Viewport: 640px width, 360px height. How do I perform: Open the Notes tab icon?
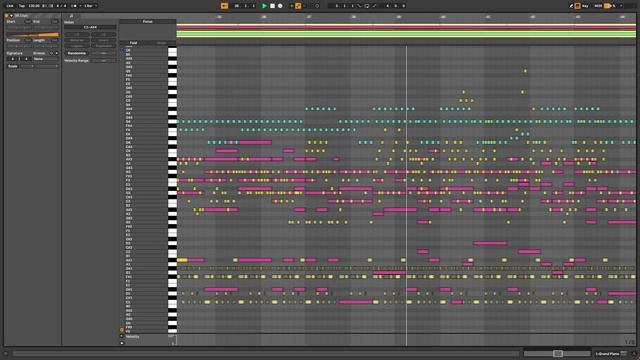[x=71, y=16]
